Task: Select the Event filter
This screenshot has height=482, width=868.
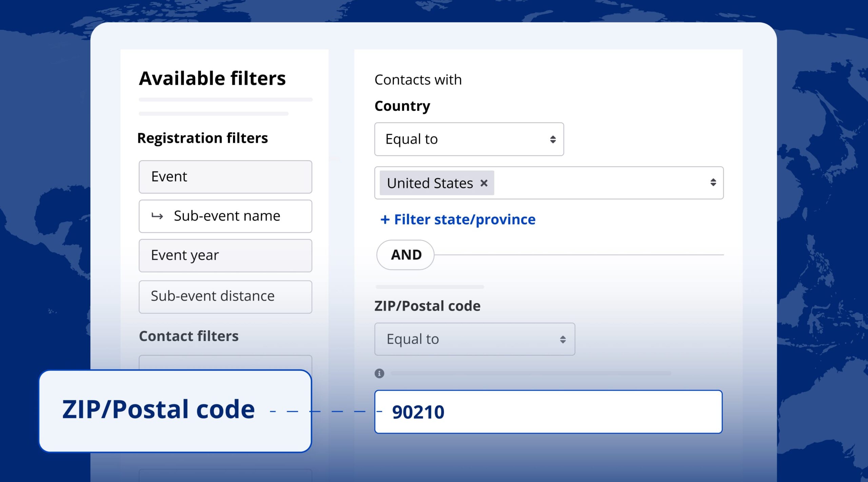Action: pyautogui.click(x=225, y=177)
